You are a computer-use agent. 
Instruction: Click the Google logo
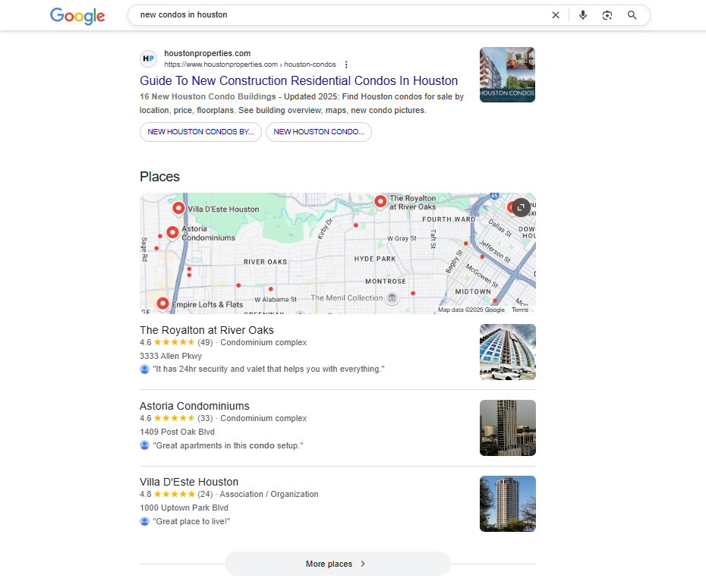[x=77, y=16]
